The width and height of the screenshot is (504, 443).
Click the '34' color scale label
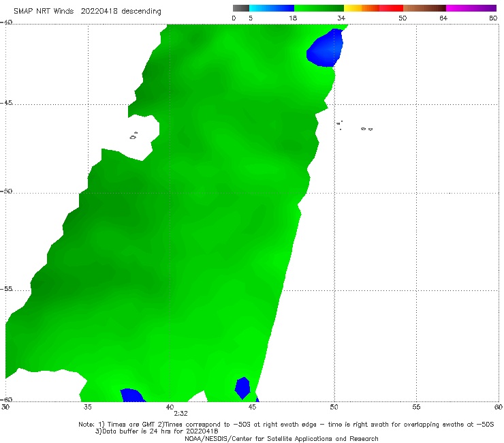click(341, 18)
